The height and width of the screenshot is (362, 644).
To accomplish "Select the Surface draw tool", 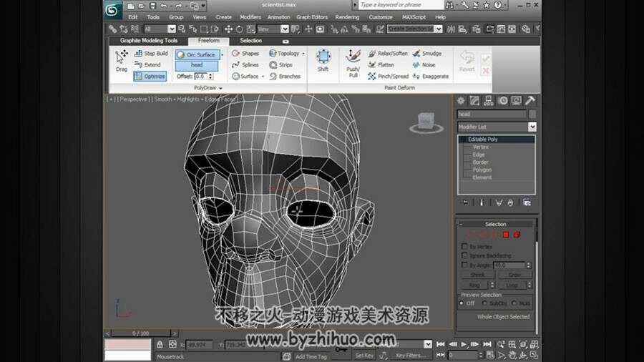I will click(x=245, y=77).
